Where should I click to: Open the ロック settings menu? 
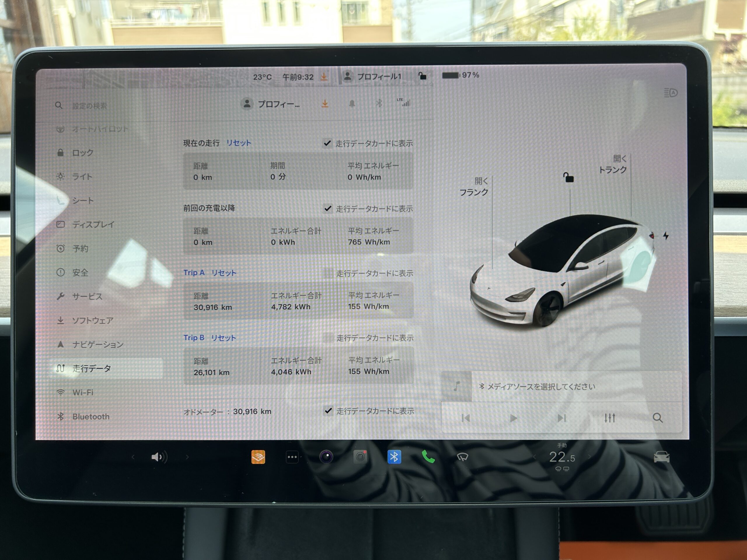pyautogui.click(x=75, y=153)
